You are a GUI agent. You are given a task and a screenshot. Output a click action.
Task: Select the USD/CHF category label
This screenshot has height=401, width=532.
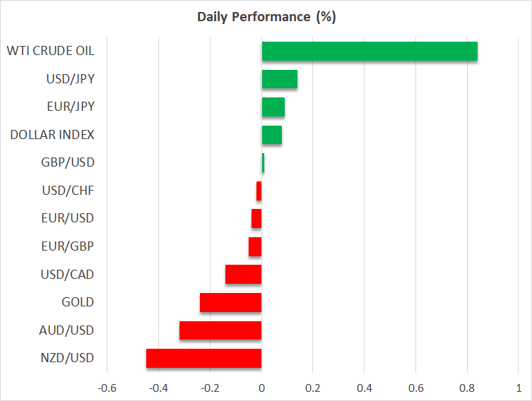click(69, 191)
